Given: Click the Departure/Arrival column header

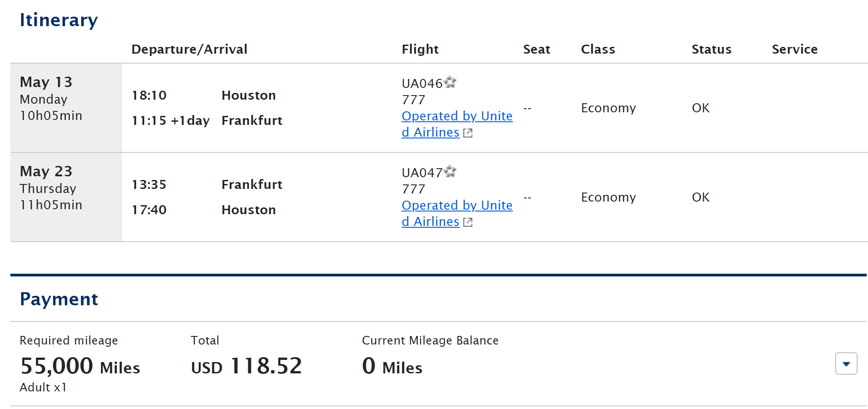Looking at the screenshot, I should [189, 49].
